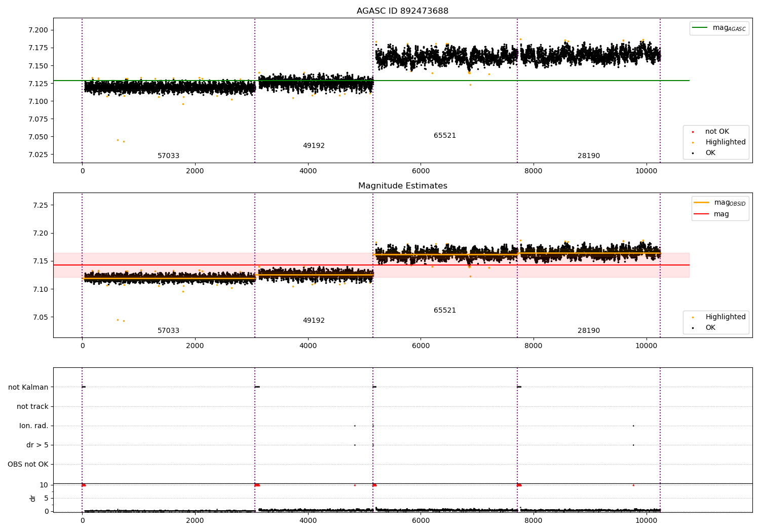This screenshot has width=760, height=532.
Task: Click the "not Kalman" row label
Action: coord(28,388)
